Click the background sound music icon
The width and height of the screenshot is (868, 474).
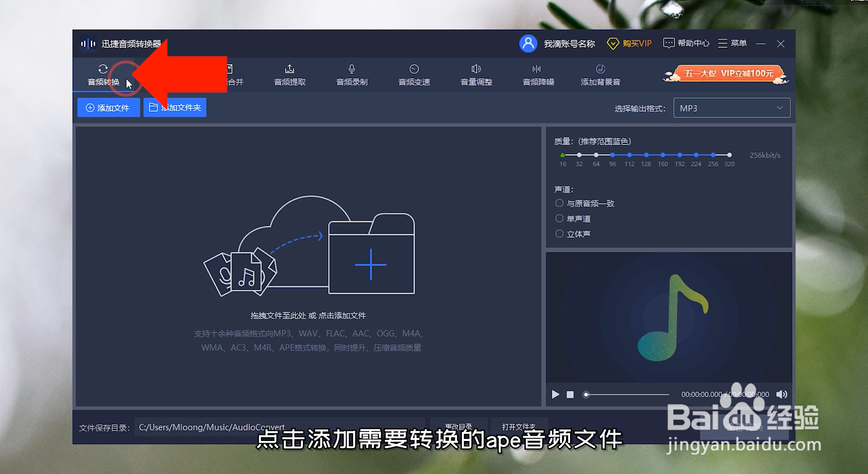(600, 69)
